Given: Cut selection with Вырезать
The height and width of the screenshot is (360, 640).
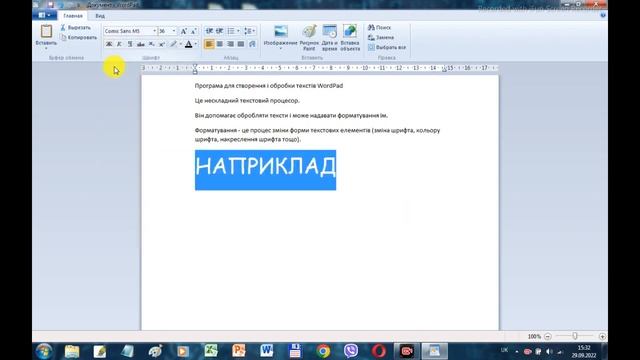Looking at the screenshot, I should tap(76, 27).
